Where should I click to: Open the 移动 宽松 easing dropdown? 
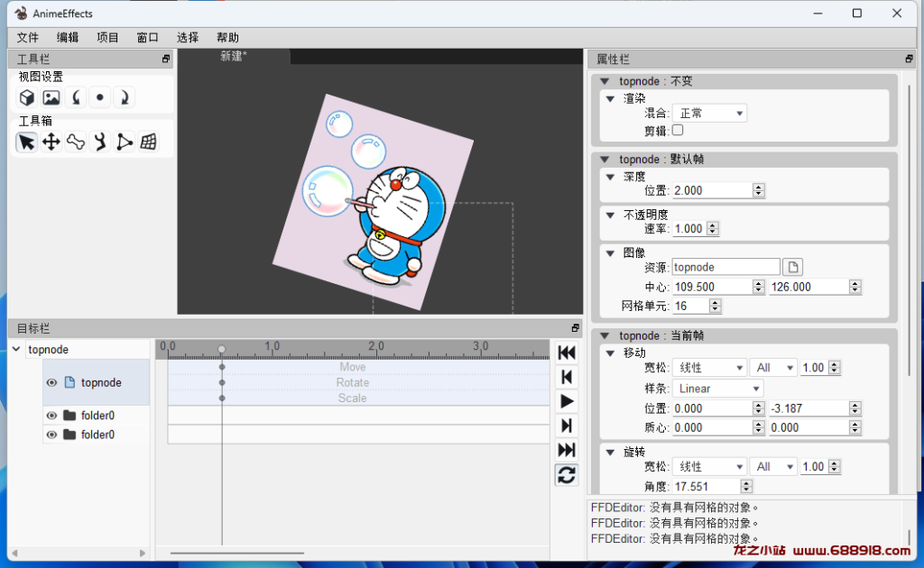tap(709, 368)
